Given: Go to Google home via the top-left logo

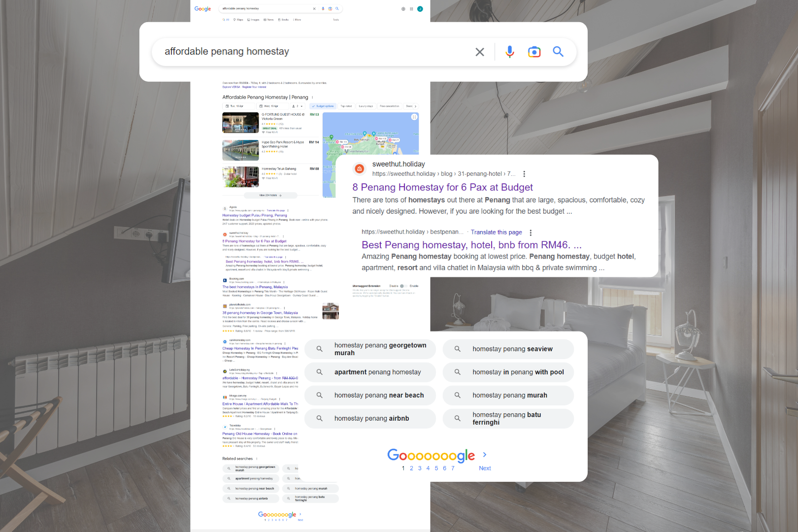Looking at the screenshot, I should [202, 9].
